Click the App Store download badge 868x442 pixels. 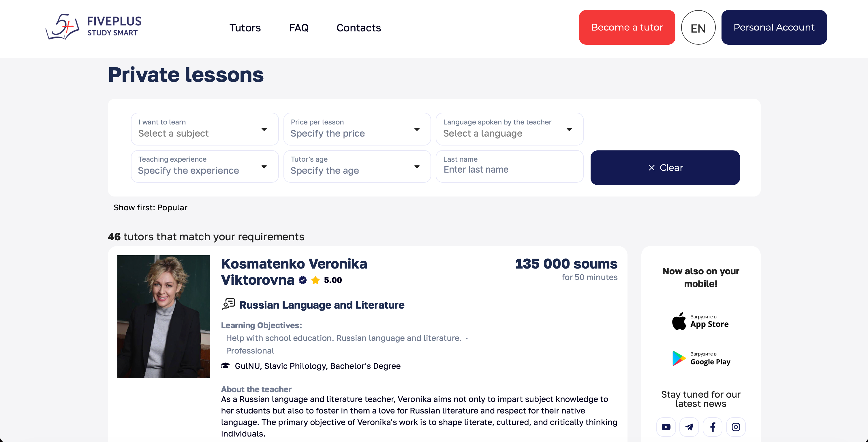(700, 321)
